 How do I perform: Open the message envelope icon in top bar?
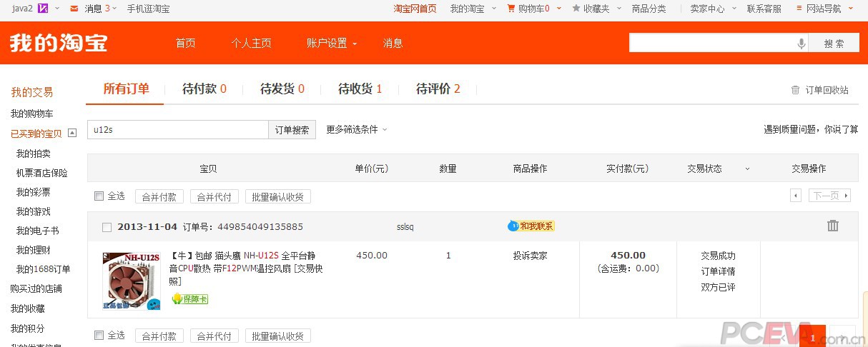click(74, 9)
